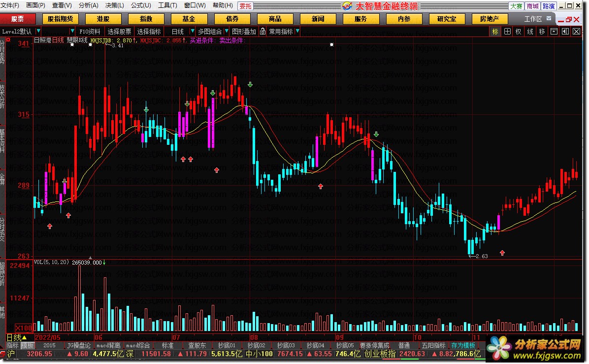Switch to the 模板 bottom tab
The height and width of the screenshot is (364, 589).
27,346
